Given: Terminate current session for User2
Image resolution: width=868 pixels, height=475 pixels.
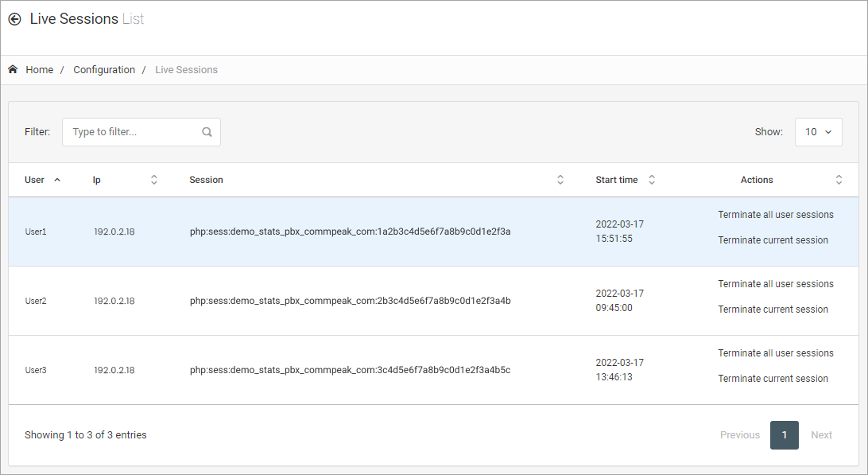Looking at the screenshot, I should pos(773,310).
